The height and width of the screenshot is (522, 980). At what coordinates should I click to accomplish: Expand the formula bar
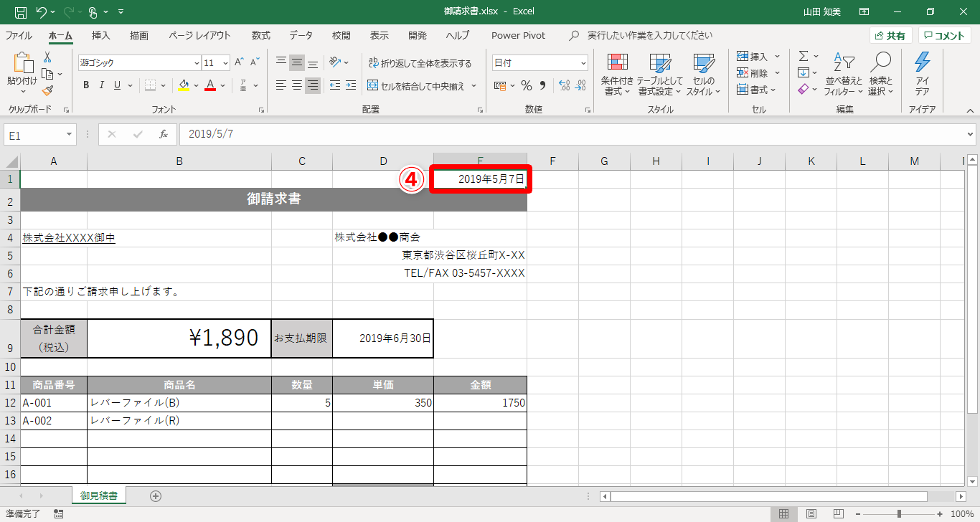click(x=971, y=134)
